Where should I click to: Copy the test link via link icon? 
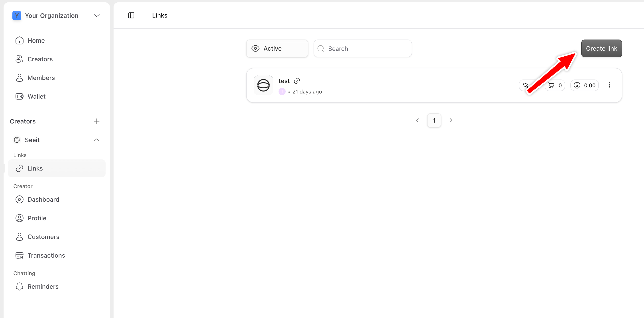297,81
